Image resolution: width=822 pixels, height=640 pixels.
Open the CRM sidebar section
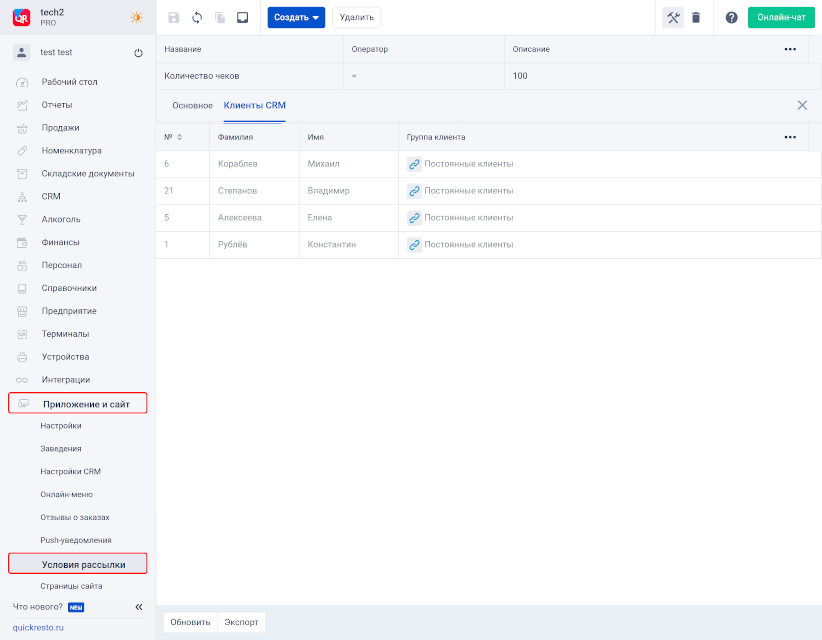(51, 197)
